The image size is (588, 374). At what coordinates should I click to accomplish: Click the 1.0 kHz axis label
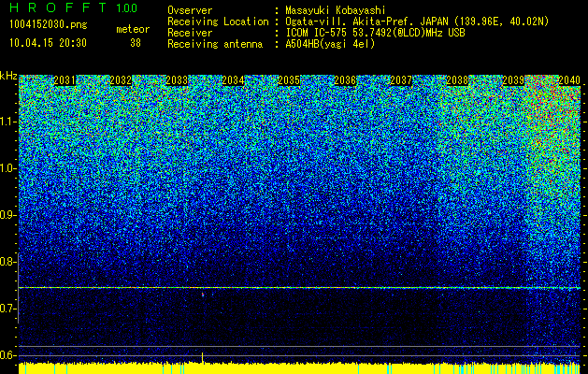8,169
